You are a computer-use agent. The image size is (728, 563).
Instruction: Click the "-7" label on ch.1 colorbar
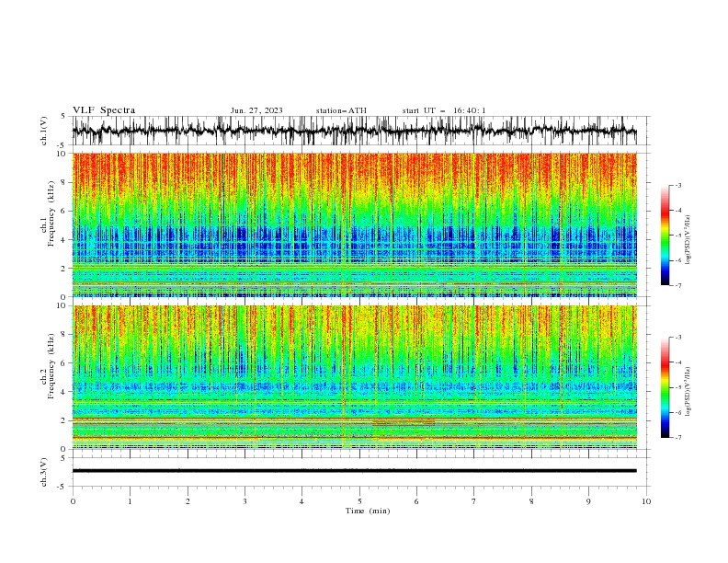pos(677,285)
